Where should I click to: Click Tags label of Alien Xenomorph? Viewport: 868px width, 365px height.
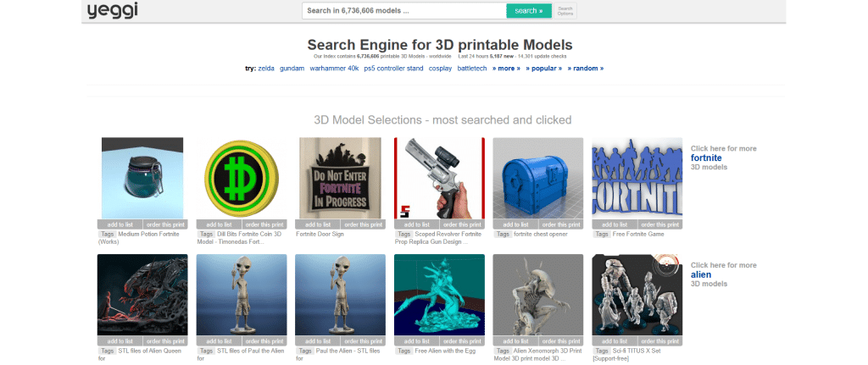503,351
